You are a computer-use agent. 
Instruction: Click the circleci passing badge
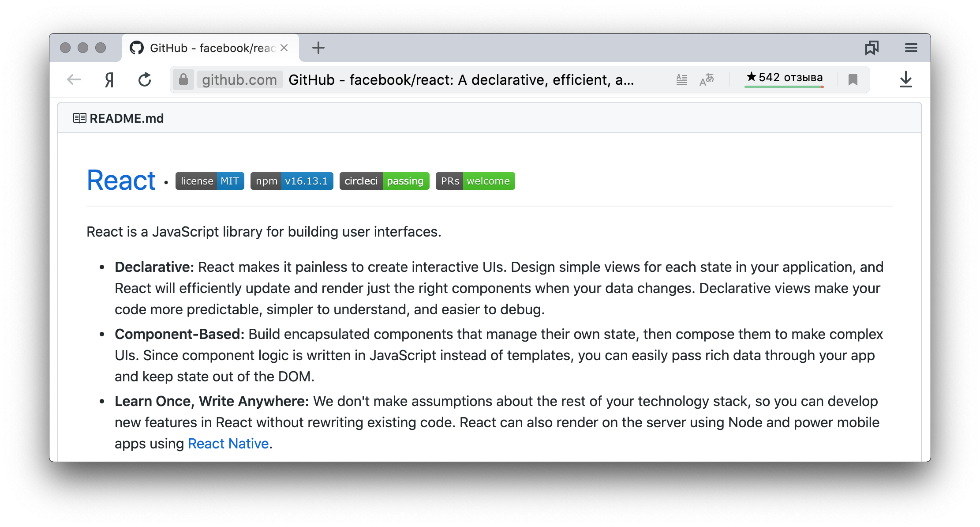coord(384,181)
